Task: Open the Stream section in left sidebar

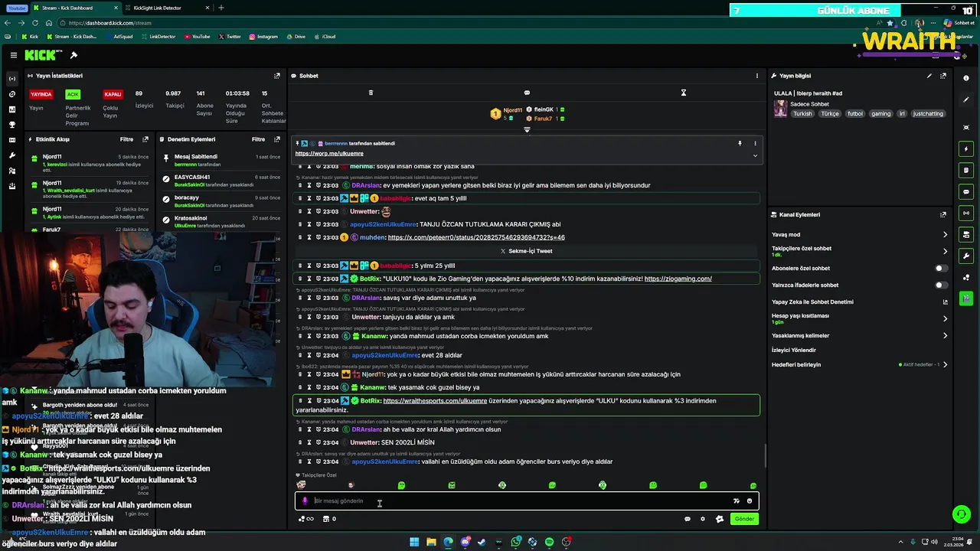Action: 11,79
